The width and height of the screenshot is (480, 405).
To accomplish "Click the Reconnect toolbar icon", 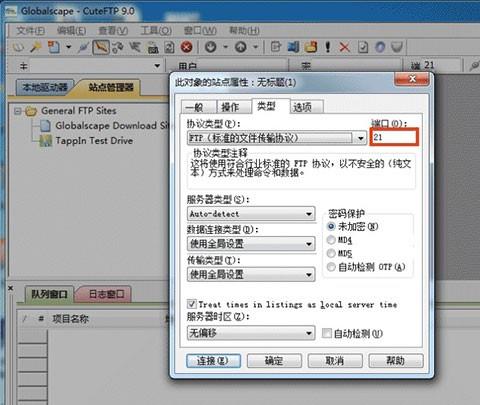I will coord(118,47).
